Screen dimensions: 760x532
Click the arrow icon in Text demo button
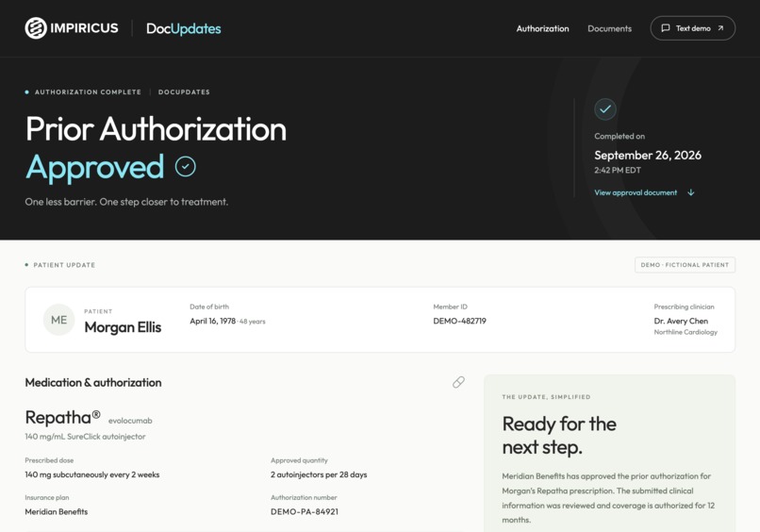coord(720,28)
